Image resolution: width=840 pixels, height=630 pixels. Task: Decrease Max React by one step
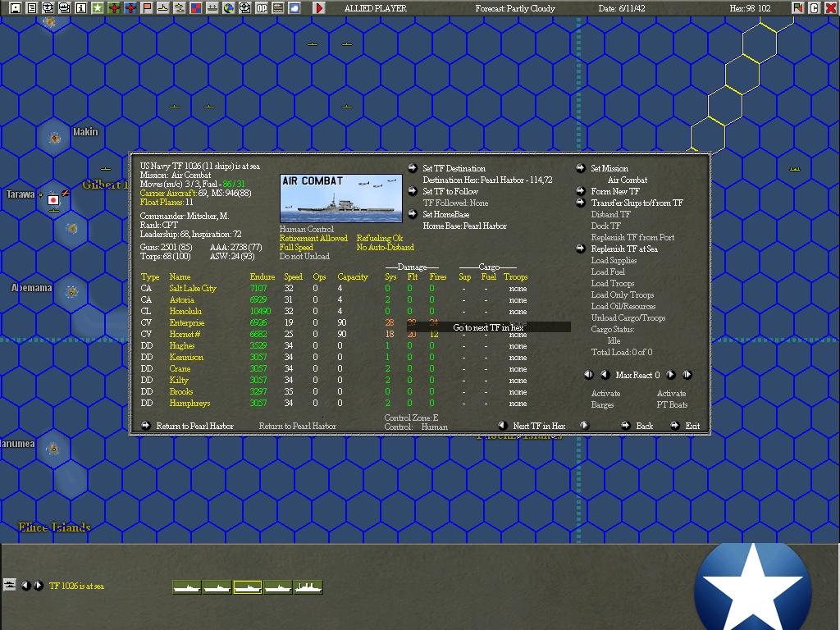pos(605,374)
